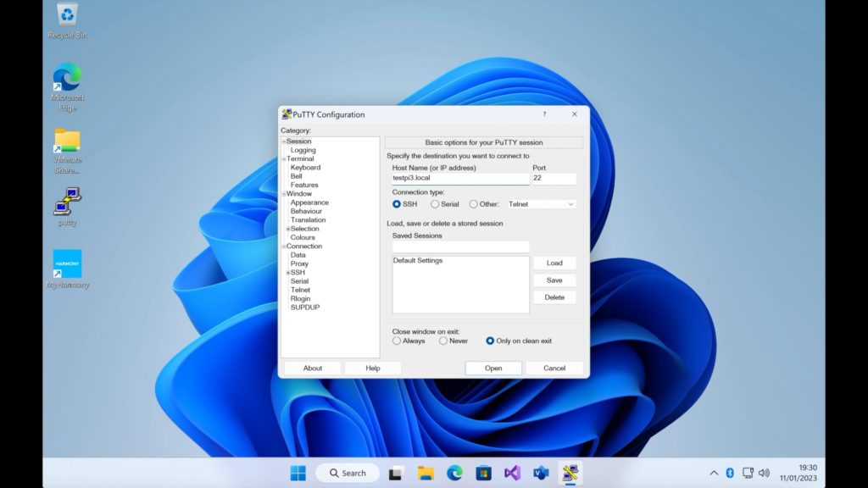Open Visual Studio from the taskbar
Image resolution: width=868 pixels, height=488 pixels.
coord(512,473)
